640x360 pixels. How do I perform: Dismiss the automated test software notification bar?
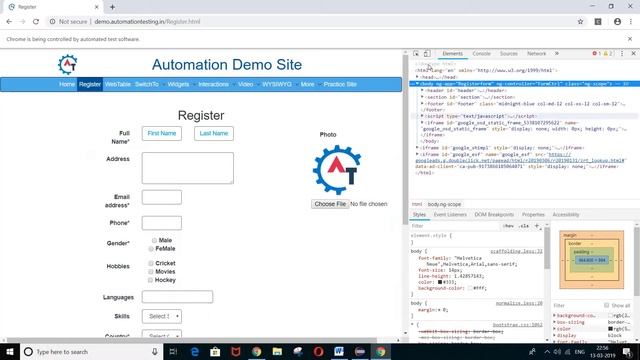[630, 39]
